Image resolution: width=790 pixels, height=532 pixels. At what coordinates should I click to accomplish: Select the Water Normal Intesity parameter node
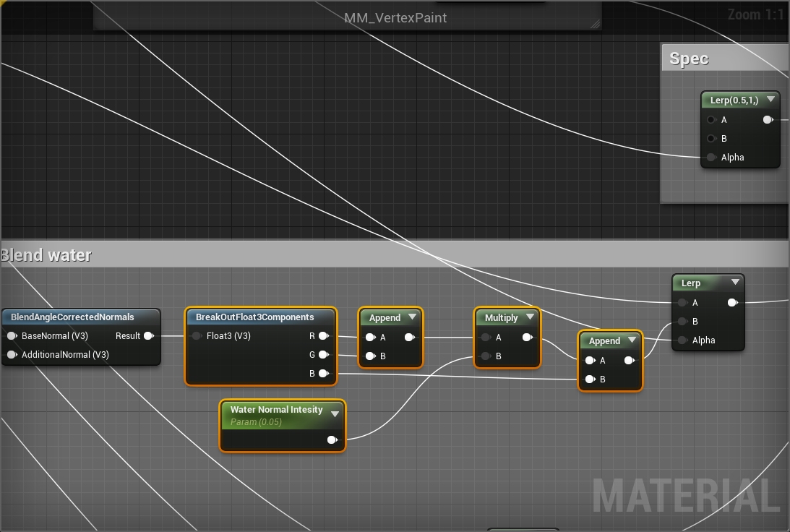coord(283,426)
